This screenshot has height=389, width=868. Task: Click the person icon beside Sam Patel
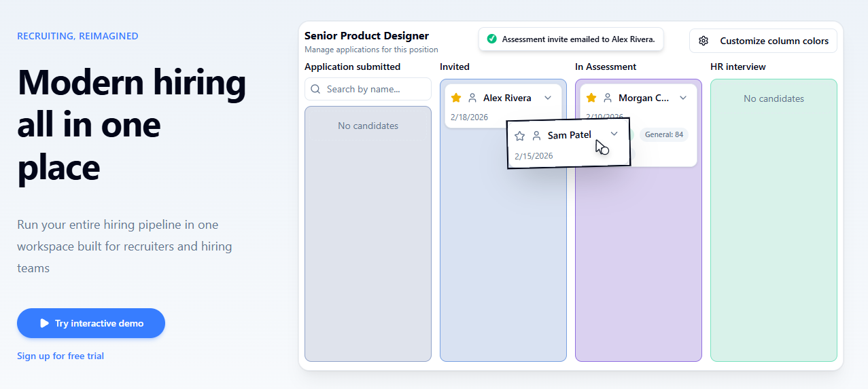coord(536,136)
